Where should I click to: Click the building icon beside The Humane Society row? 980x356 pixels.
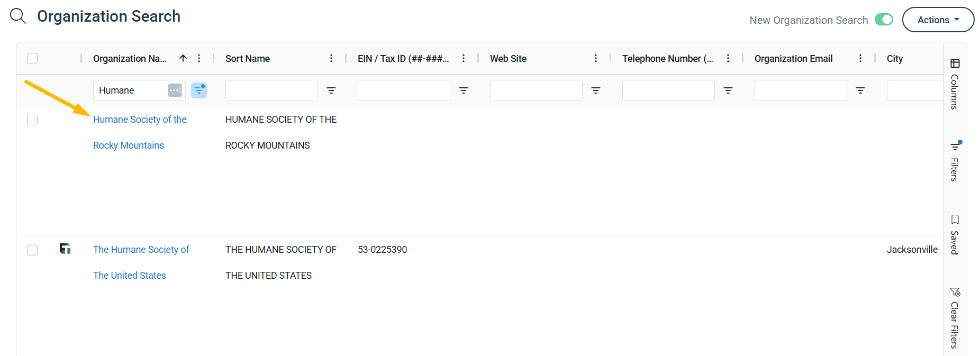click(65, 249)
